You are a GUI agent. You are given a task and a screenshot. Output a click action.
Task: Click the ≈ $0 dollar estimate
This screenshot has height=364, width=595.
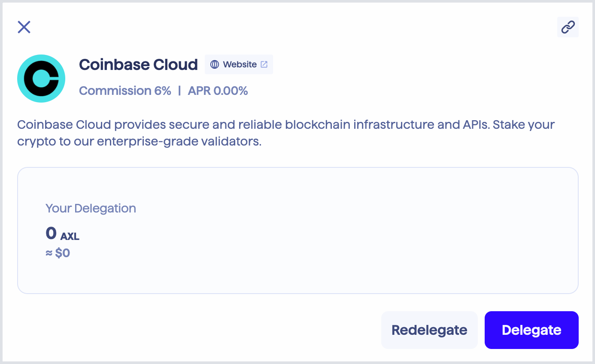(58, 253)
